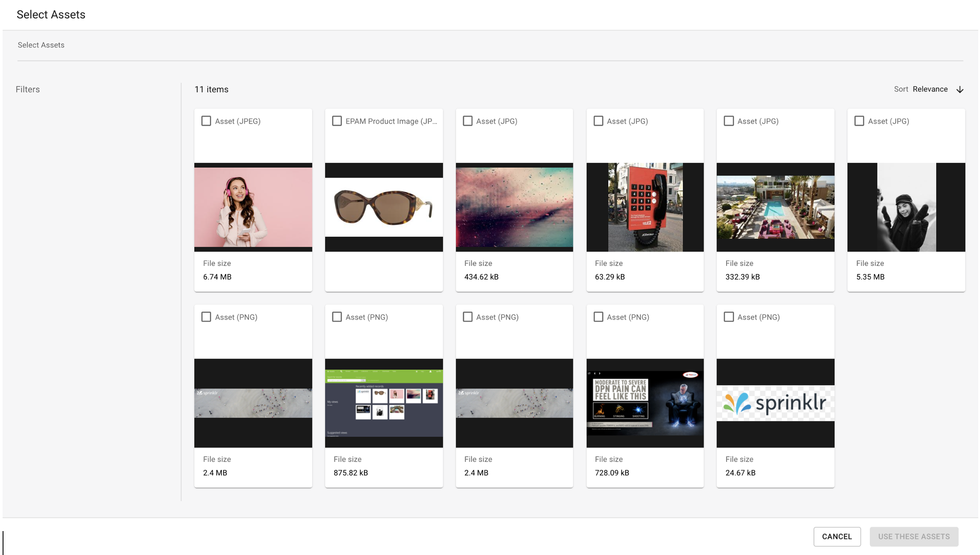Click the 24.67 kB file size value
980x555 pixels.
click(740, 472)
